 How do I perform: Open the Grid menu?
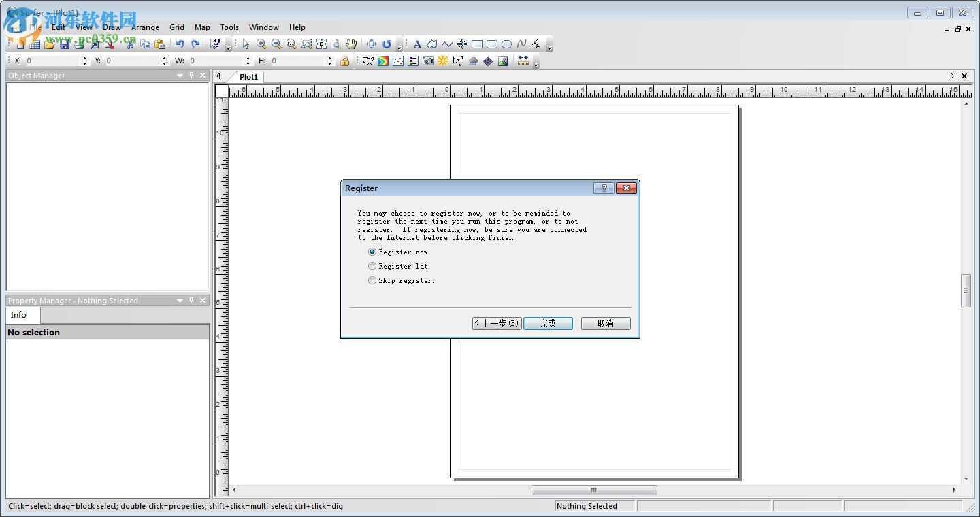(177, 27)
